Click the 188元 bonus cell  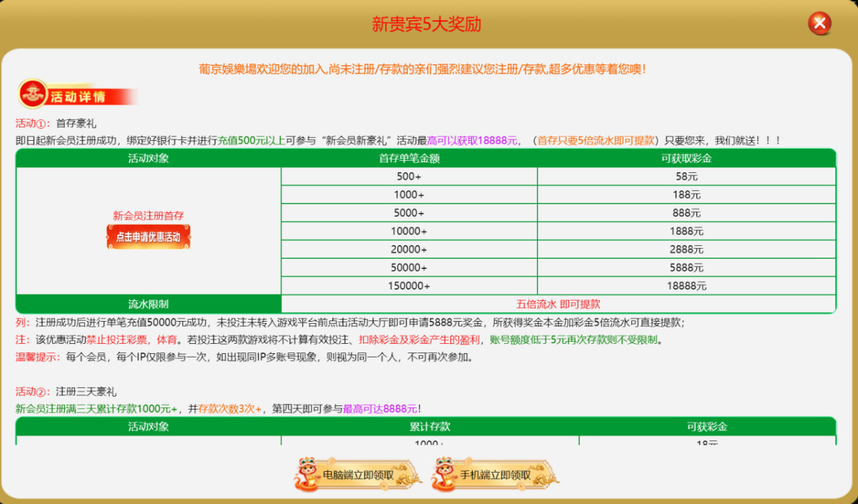tap(686, 194)
